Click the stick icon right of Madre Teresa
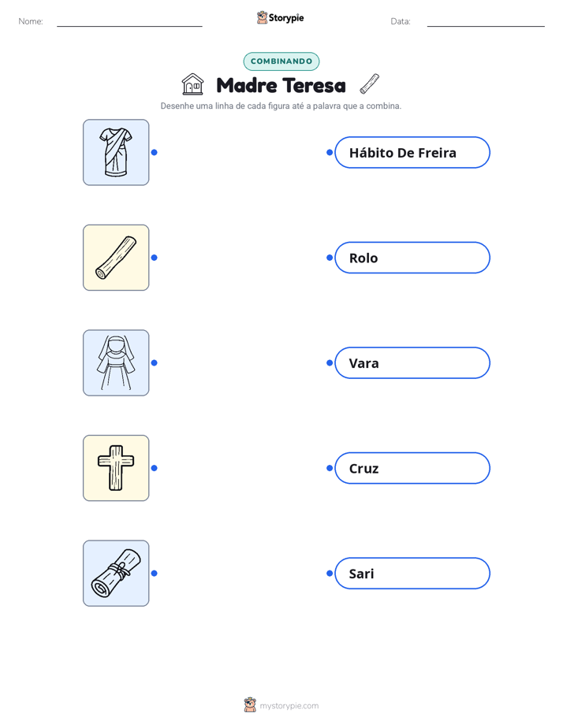563x728 pixels. point(370,84)
